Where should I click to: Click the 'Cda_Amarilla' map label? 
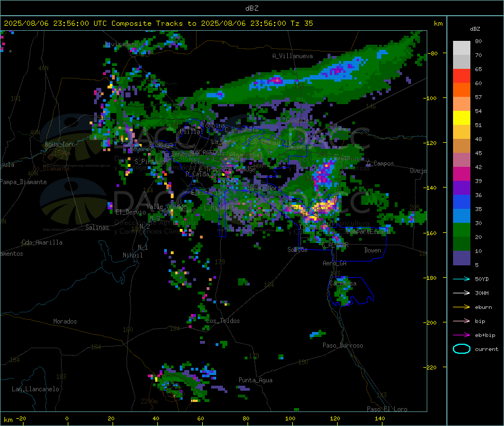pyautogui.click(x=42, y=242)
